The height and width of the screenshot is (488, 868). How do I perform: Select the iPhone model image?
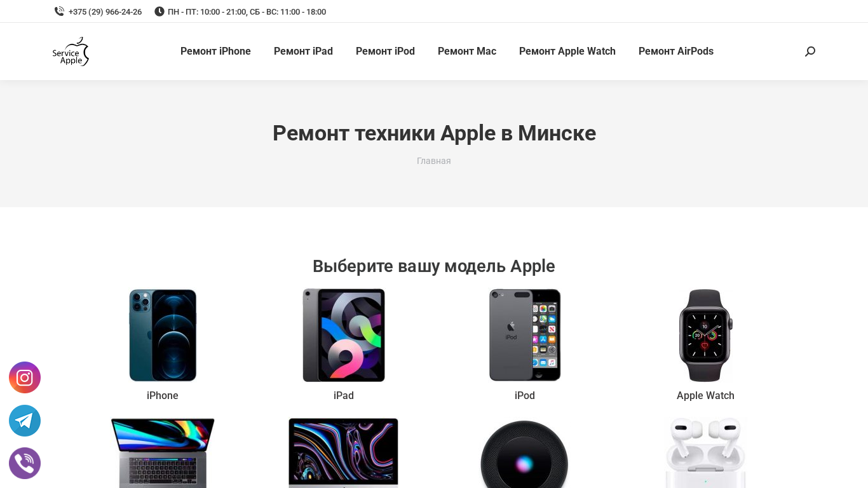163,335
